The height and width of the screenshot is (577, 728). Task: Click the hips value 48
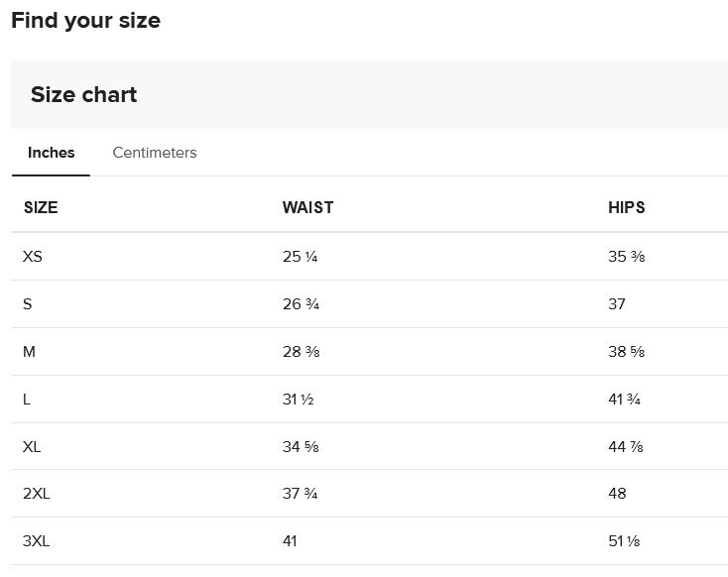click(x=617, y=494)
